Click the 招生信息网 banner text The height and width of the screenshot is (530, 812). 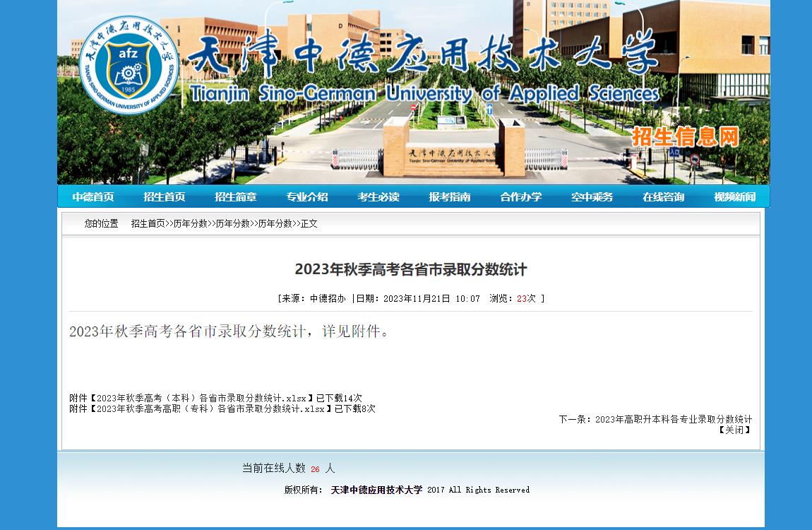click(x=685, y=137)
